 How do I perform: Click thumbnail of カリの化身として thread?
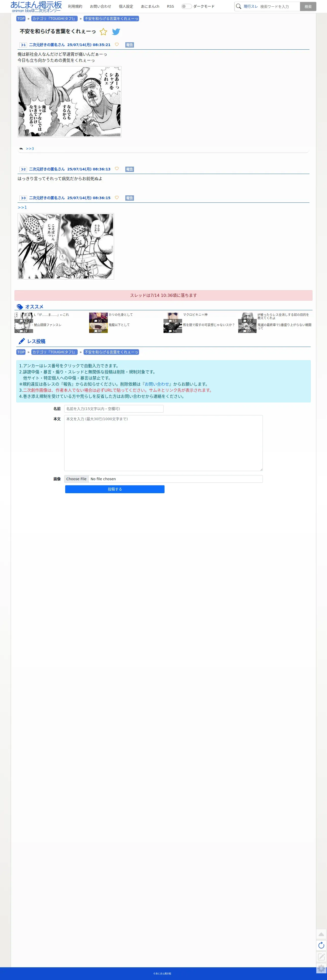(98, 318)
